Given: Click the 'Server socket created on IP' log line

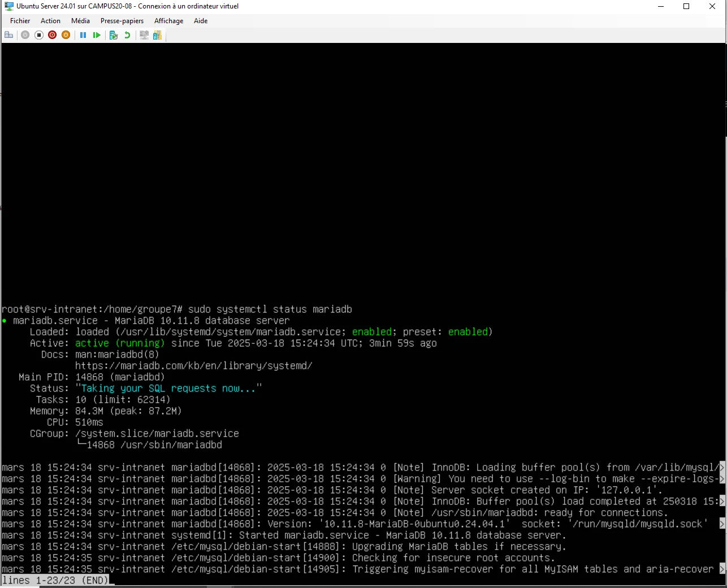Looking at the screenshot, I should pos(332,490).
